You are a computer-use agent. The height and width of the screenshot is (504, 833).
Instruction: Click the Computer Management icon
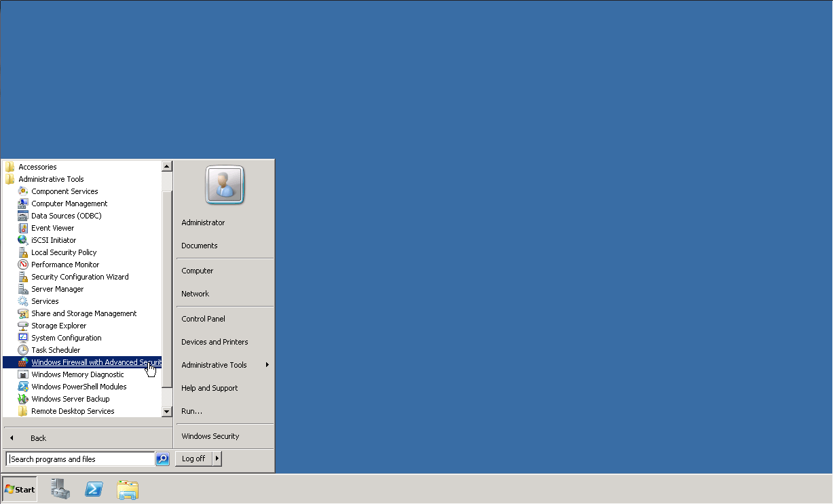[23, 203]
